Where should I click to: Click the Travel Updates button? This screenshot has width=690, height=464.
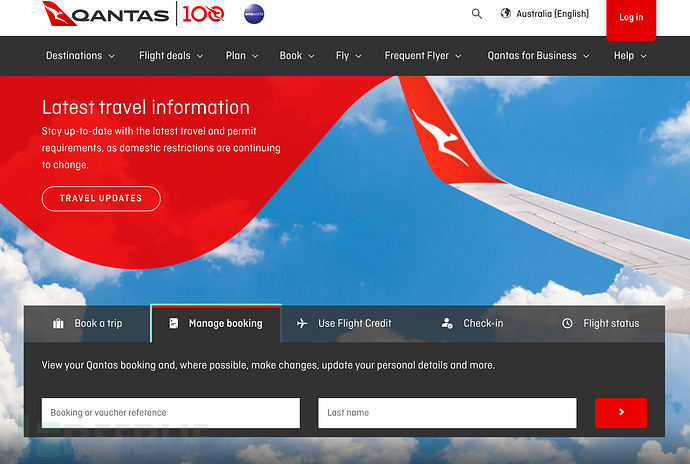(101, 198)
